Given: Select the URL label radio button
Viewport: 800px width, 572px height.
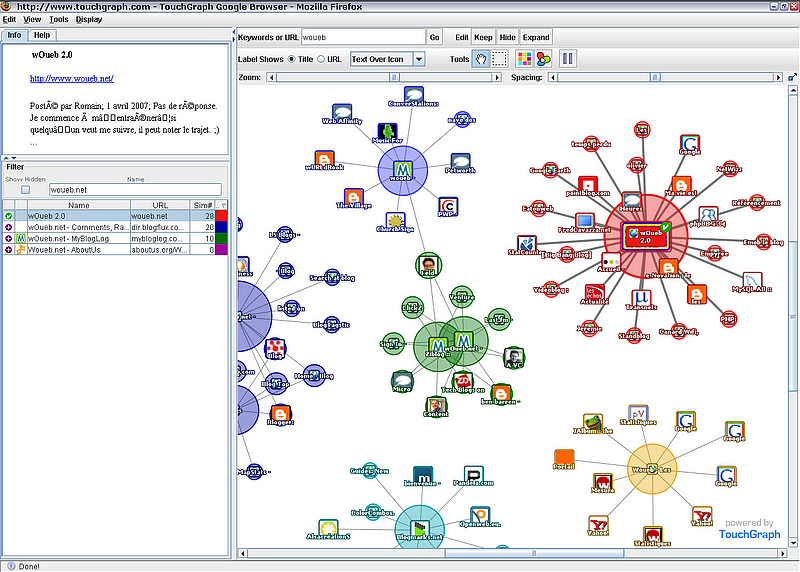Looking at the screenshot, I should [321, 59].
